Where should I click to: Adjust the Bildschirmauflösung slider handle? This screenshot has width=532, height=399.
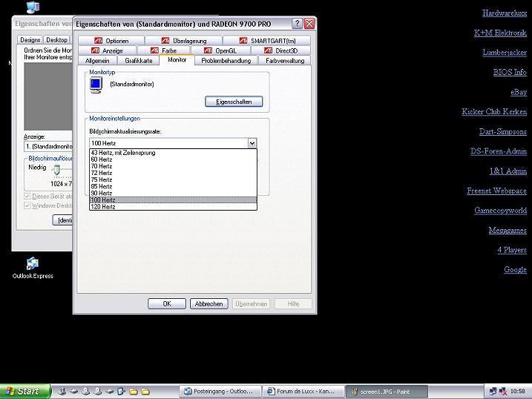[57, 169]
